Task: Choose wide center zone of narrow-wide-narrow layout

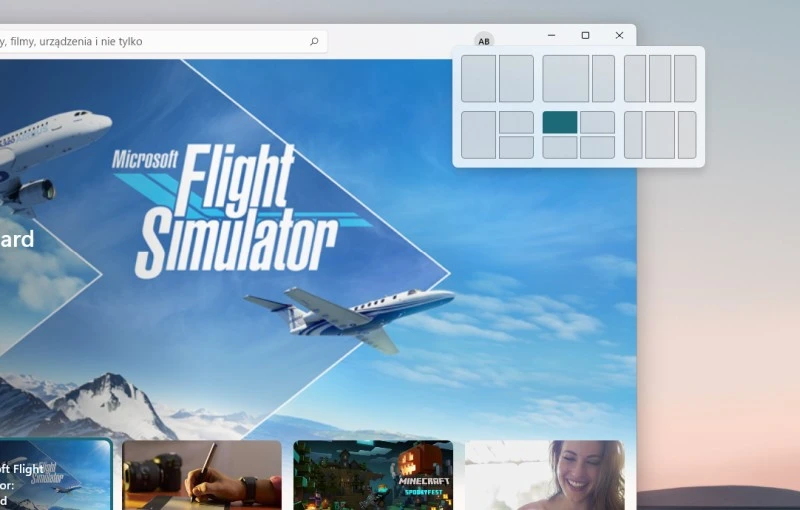Action: point(660,135)
